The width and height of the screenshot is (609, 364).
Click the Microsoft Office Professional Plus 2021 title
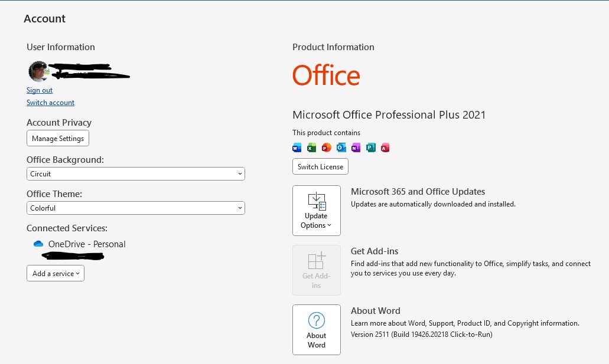click(389, 115)
